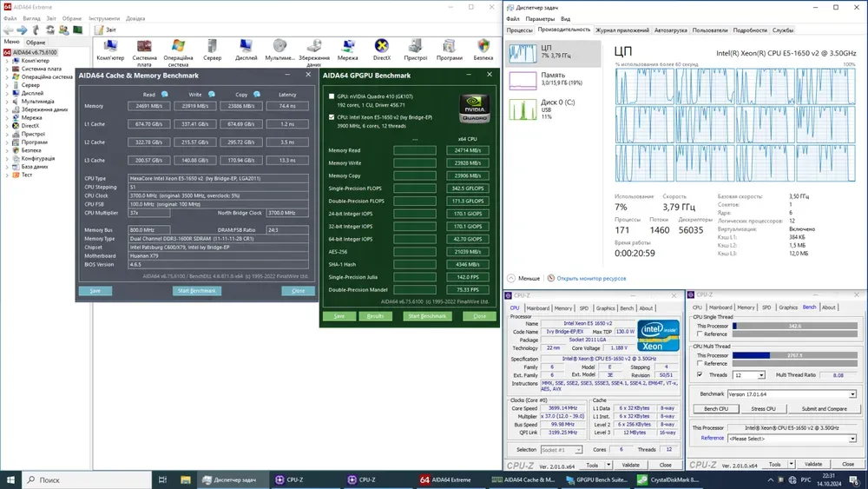Open the Безпека shield icon
This screenshot has width=868, height=489.
pos(483,47)
